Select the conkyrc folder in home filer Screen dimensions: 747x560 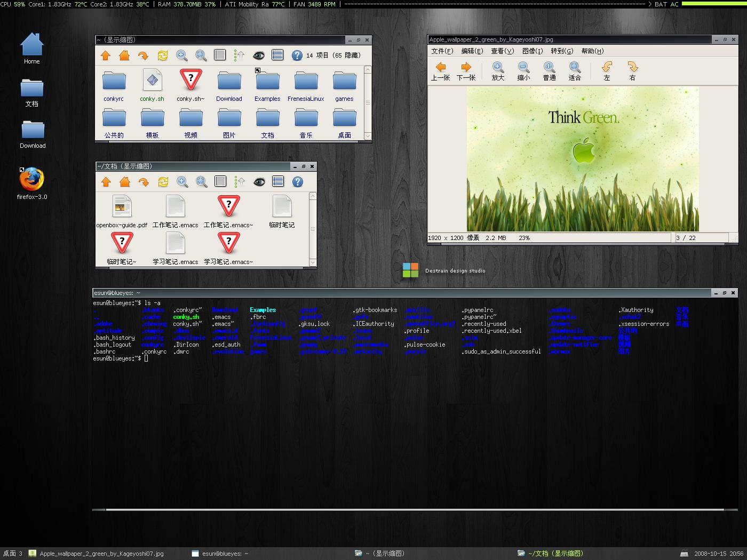[x=114, y=85]
